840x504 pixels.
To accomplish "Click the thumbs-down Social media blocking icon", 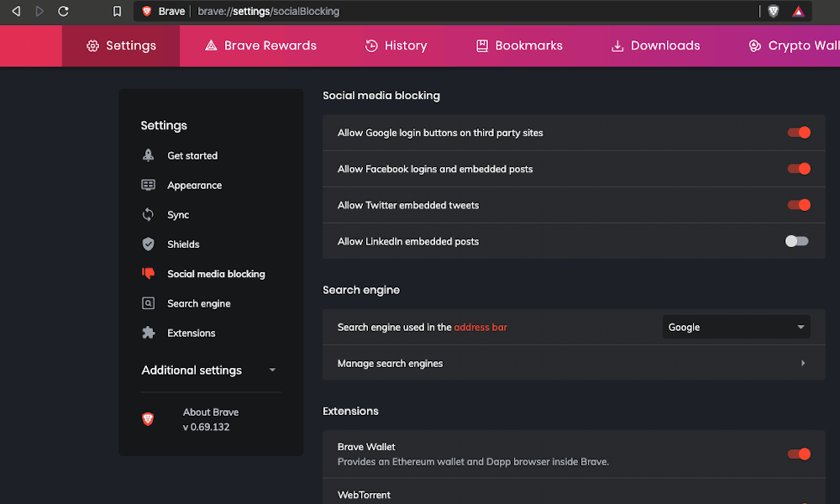I will pos(149,274).
